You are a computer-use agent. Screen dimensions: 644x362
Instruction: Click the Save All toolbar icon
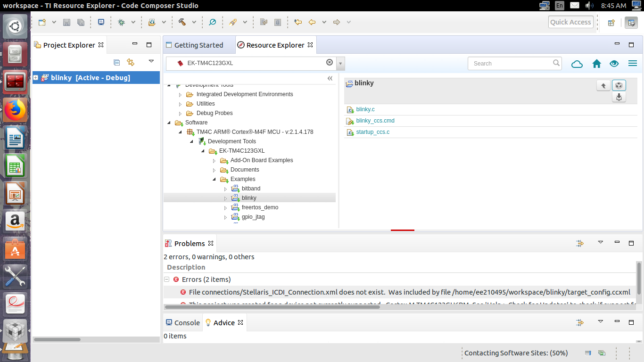81,22
